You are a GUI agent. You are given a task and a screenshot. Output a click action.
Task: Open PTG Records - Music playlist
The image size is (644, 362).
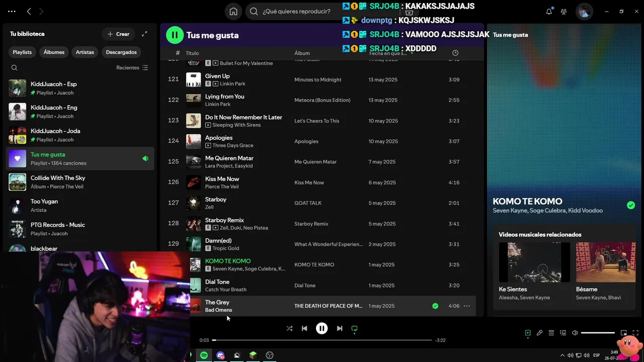coord(80,229)
